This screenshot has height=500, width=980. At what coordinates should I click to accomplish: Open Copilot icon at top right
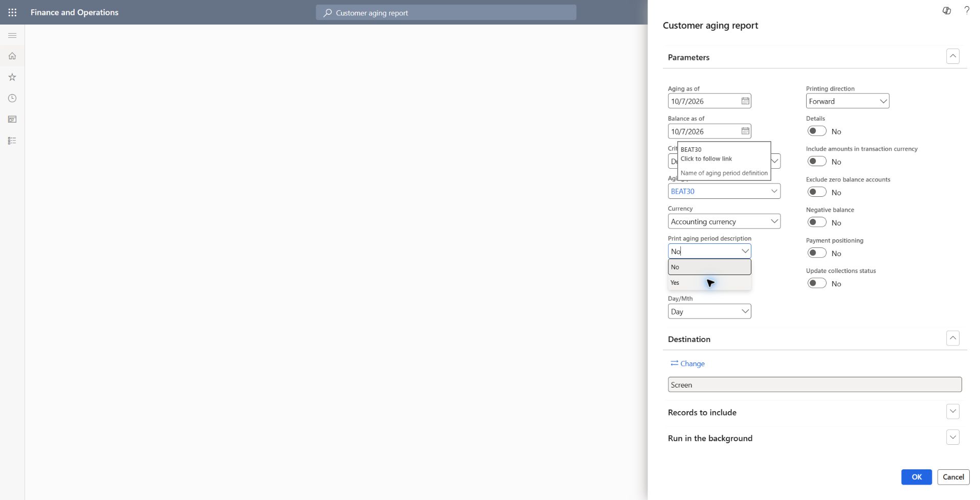pos(947,11)
